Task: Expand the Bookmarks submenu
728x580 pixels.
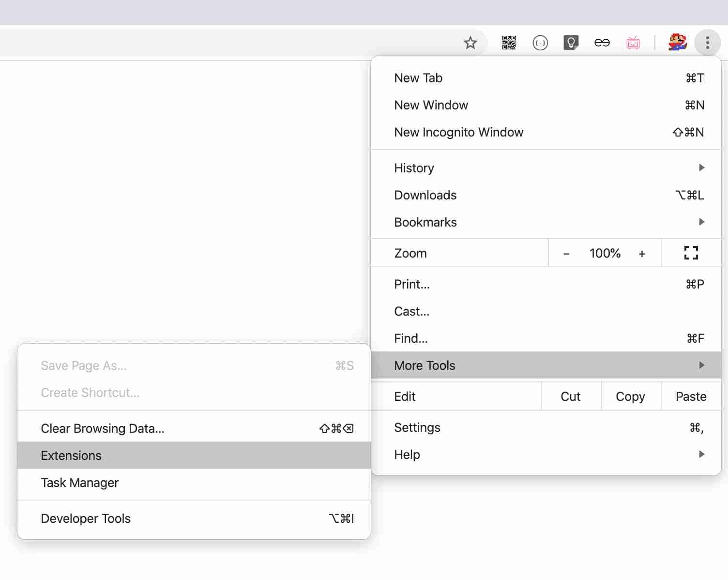Action: (546, 222)
